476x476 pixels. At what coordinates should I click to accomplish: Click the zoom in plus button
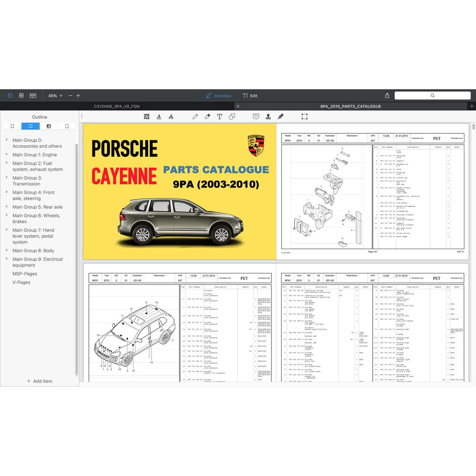point(78,95)
